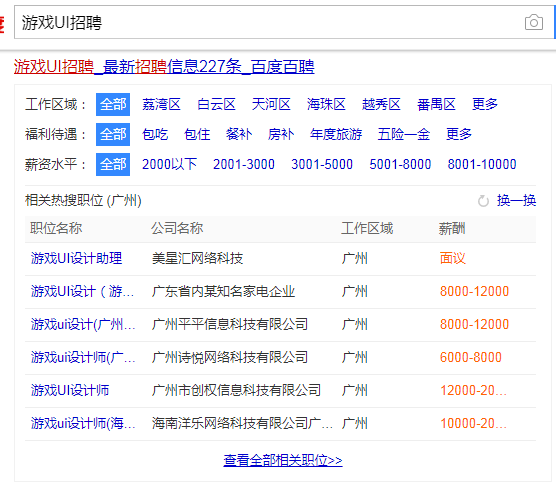556x488 pixels.
Task: Filter benefits by 五险一金
Action: point(404,134)
